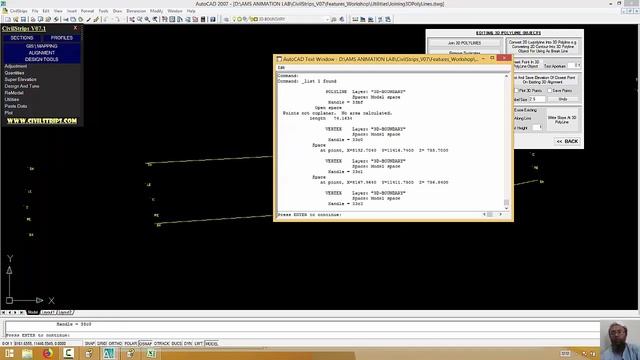The width and height of the screenshot is (640, 360).
Task: Enable the Plot 3D Points checkbox
Action: coord(516,91)
